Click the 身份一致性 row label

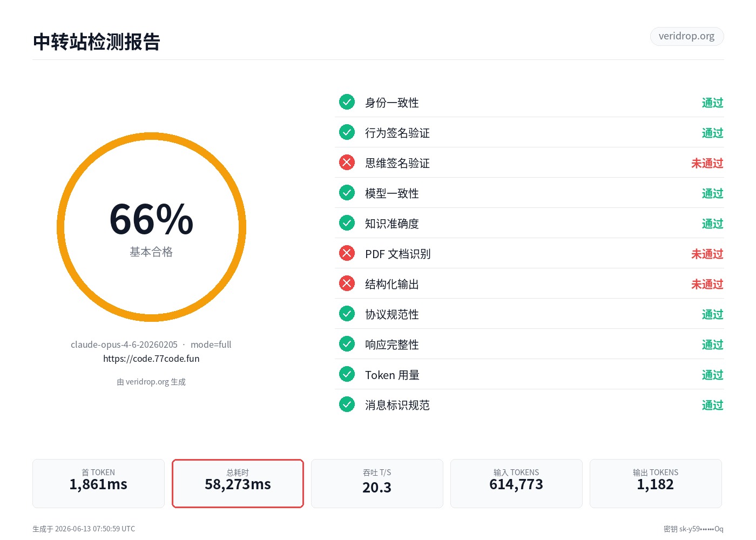point(392,103)
